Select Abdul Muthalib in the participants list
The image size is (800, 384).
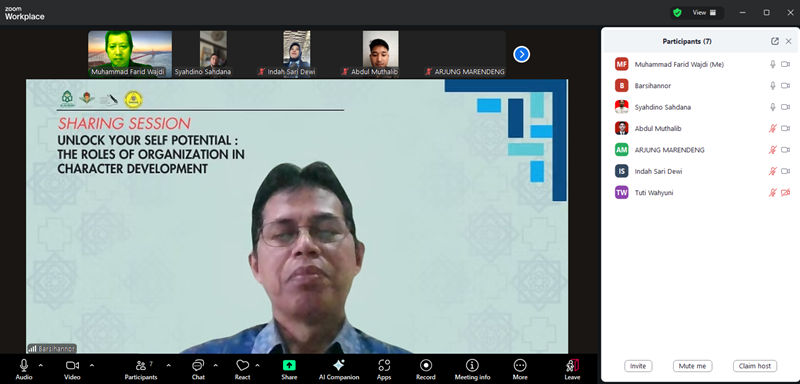click(701, 129)
